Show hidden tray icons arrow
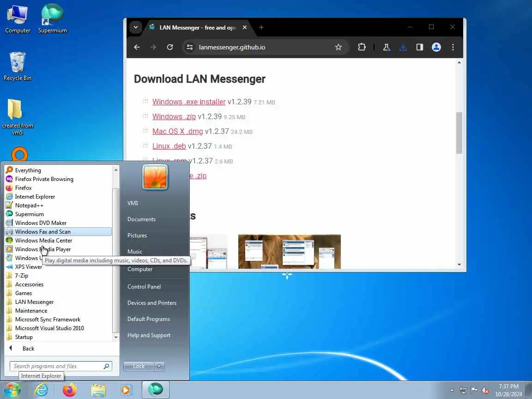 pyautogui.click(x=452, y=391)
